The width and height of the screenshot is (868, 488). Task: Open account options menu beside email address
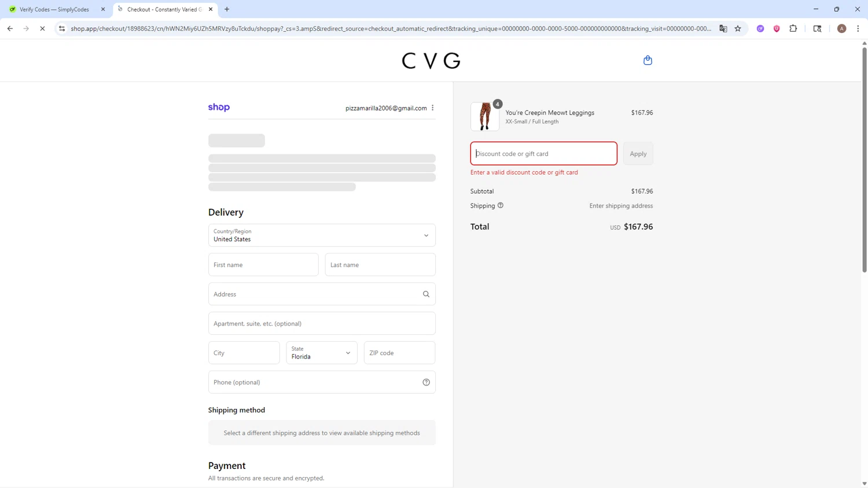tap(433, 108)
